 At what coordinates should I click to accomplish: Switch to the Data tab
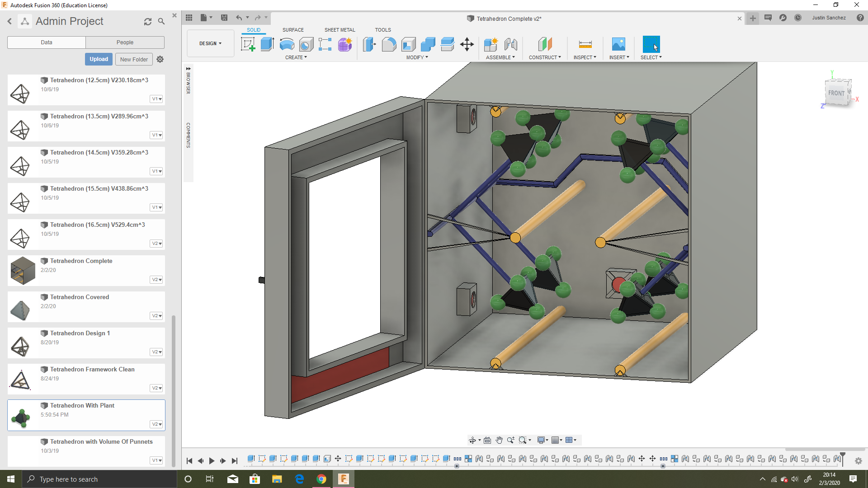tap(47, 42)
